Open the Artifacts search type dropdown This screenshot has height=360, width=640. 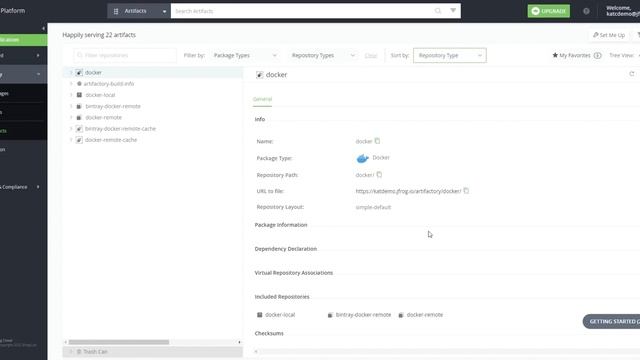click(139, 11)
